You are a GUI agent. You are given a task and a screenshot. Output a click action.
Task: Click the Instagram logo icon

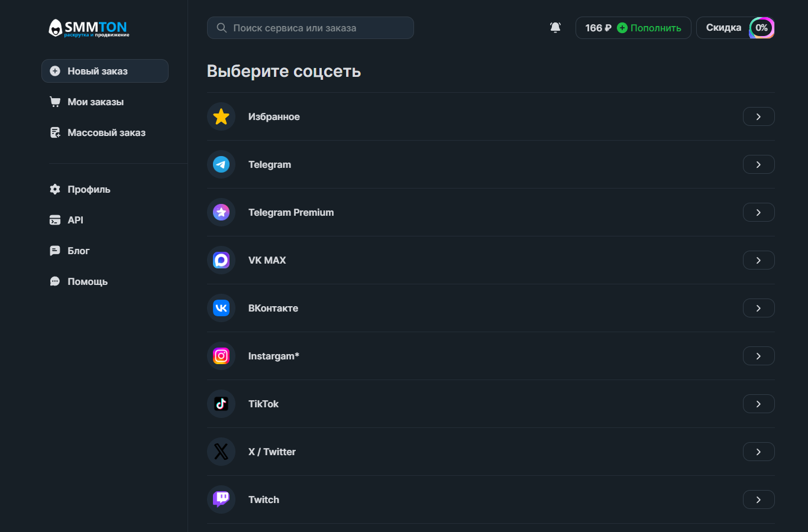(x=221, y=356)
